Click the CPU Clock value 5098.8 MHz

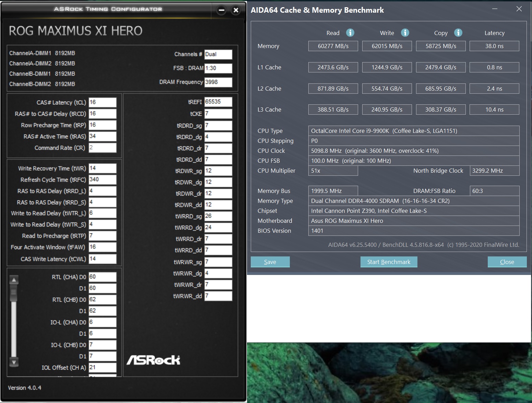[x=414, y=151]
